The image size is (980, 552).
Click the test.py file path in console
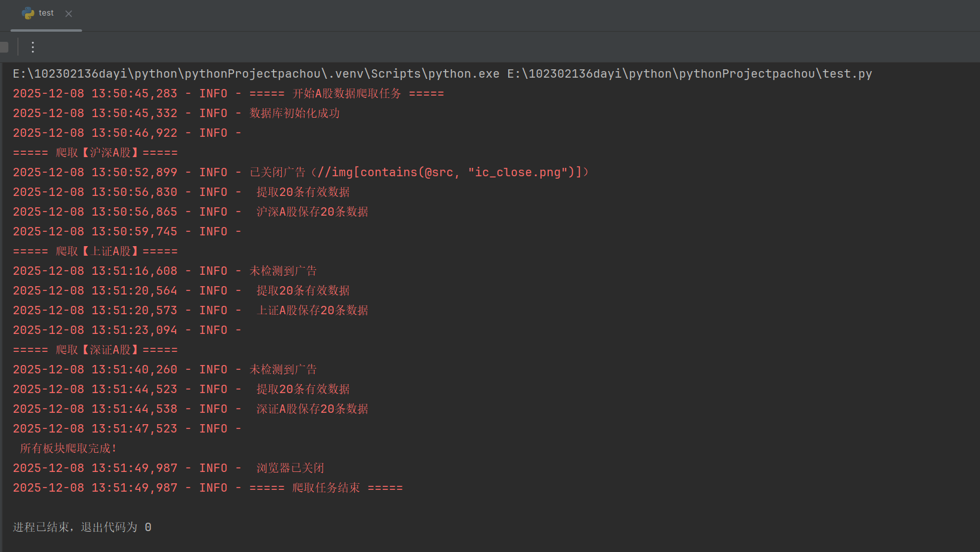click(x=690, y=73)
